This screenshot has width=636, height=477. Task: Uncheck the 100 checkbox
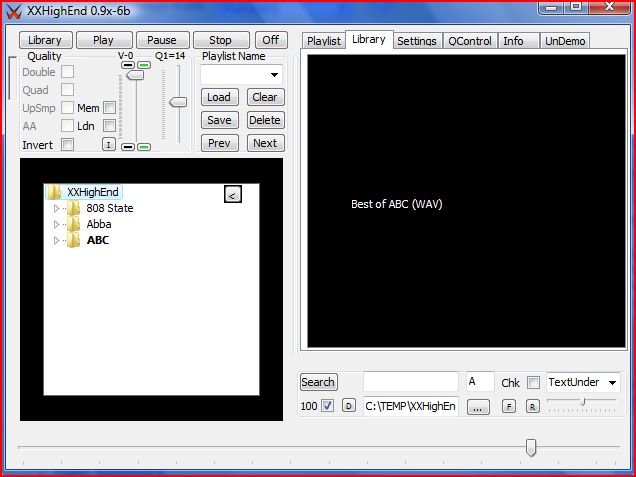coord(327,406)
